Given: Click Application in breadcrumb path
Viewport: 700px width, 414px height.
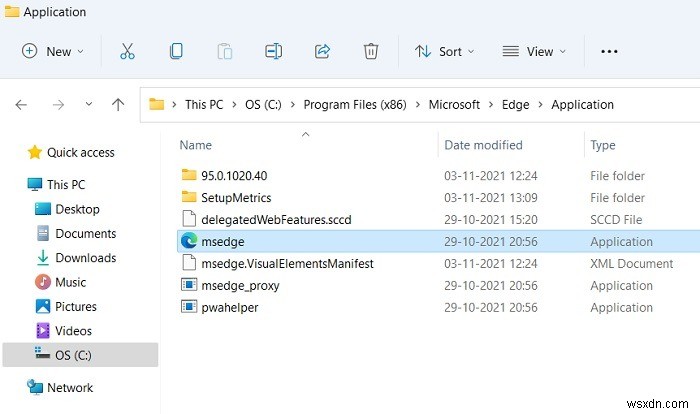Looking at the screenshot, I should click(x=582, y=105).
